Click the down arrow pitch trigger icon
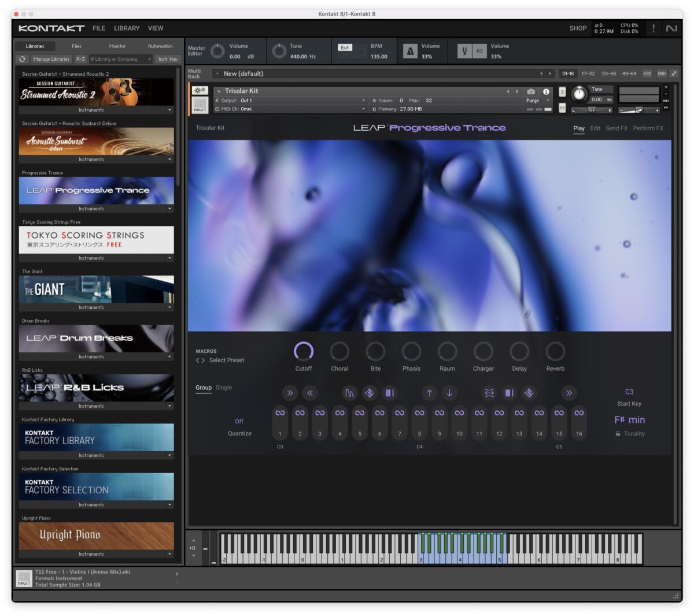The image size is (694, 616). pyautogui.click(x=449, y=393)
